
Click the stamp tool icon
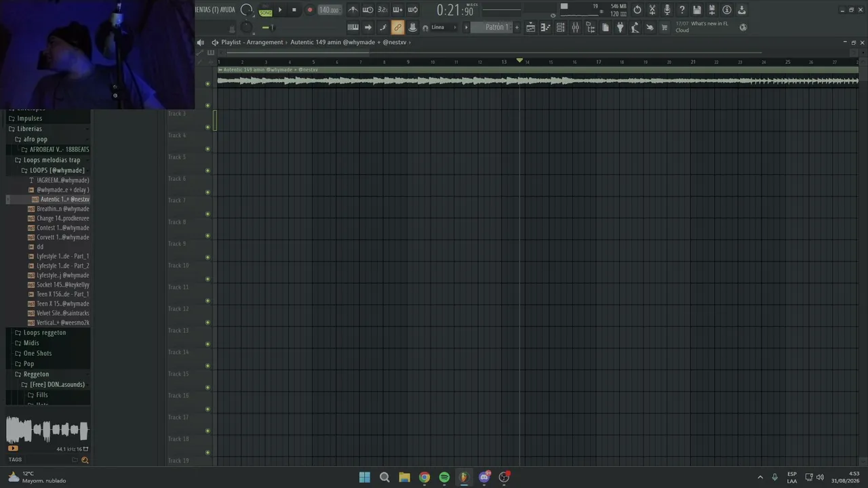[x=412, y=27]
